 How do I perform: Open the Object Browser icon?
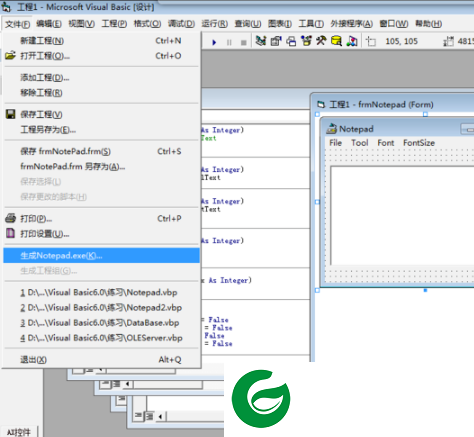(x=306, y=41)
